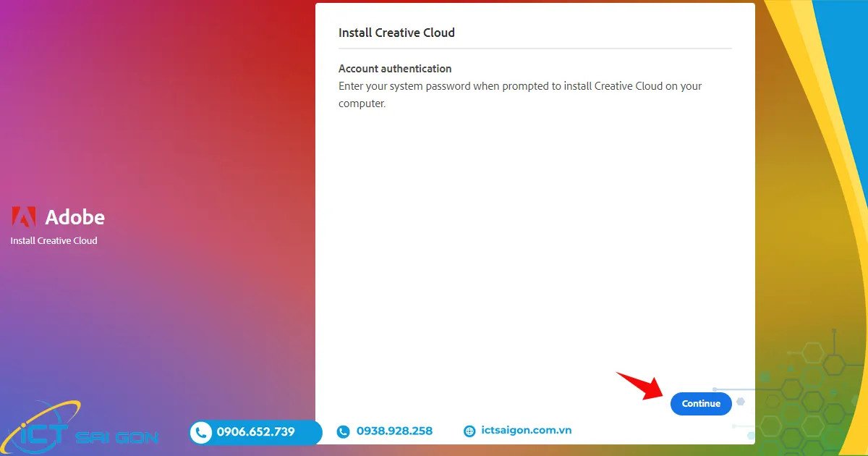Click the divider line below the dialog title
The width and height of the screenshot is (868, 456).
[535, 48]
